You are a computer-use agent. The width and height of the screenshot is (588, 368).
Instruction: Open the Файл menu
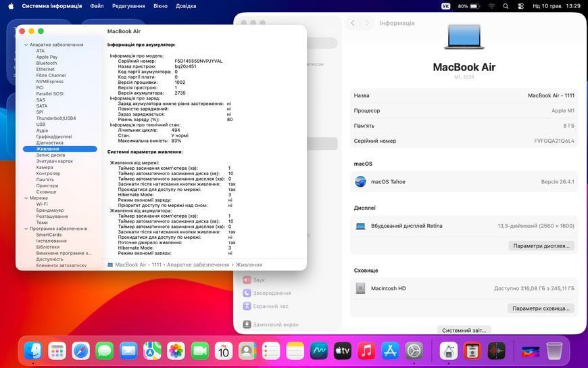click(97, 6)
